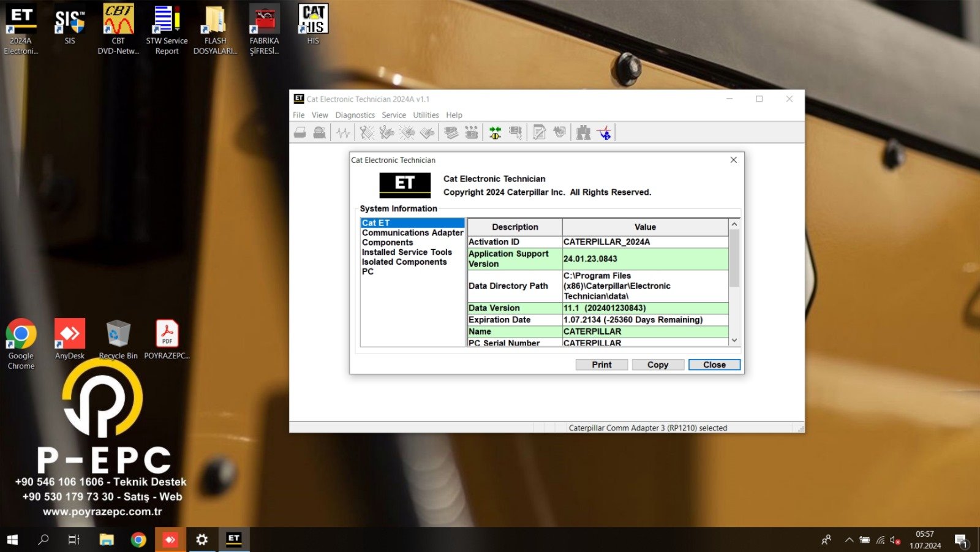Open Google Chrome desktop shortcut
Viewport: 980px width, 552px height.
pyautogui.click(x=21, y=344)
